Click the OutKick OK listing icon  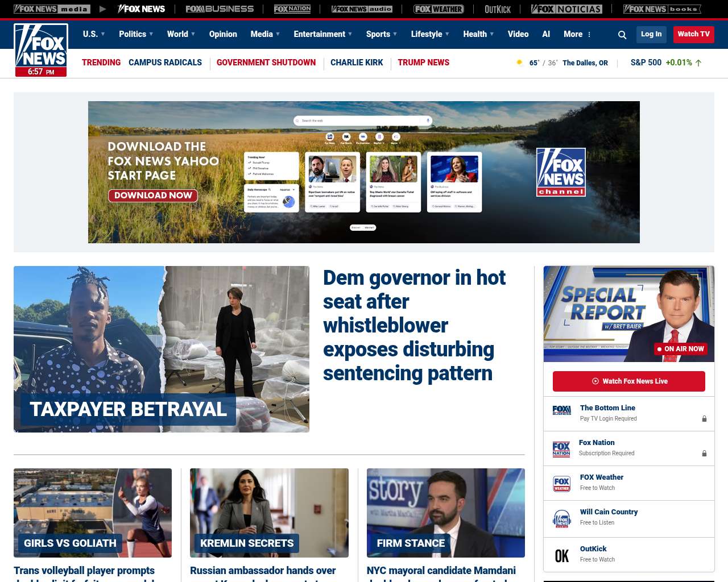tap(561, 555)
